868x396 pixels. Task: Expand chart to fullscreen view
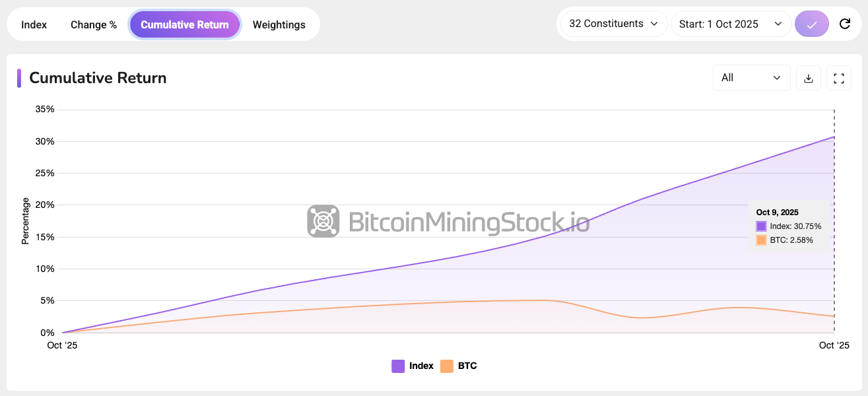point(839,78)
